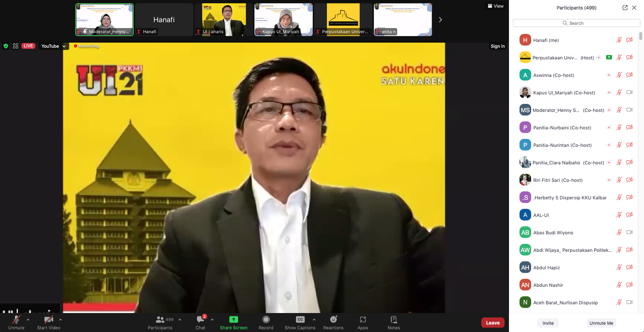
Task: Click camera icon for Kapus UI_Mariyah
Action: point(629,93)
